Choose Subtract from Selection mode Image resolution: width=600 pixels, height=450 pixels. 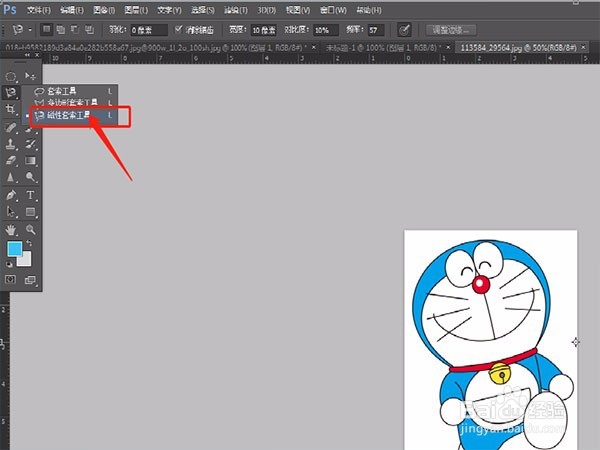point(75,29)
